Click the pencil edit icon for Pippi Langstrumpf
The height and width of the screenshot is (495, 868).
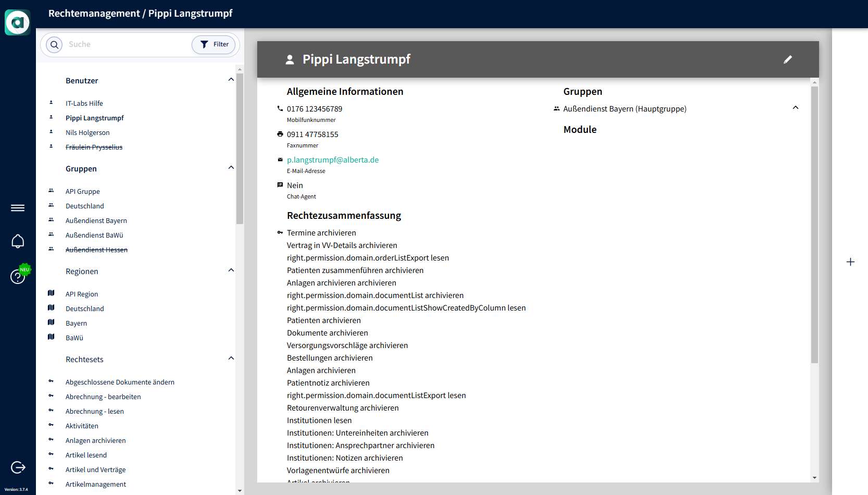click(787, 59)
